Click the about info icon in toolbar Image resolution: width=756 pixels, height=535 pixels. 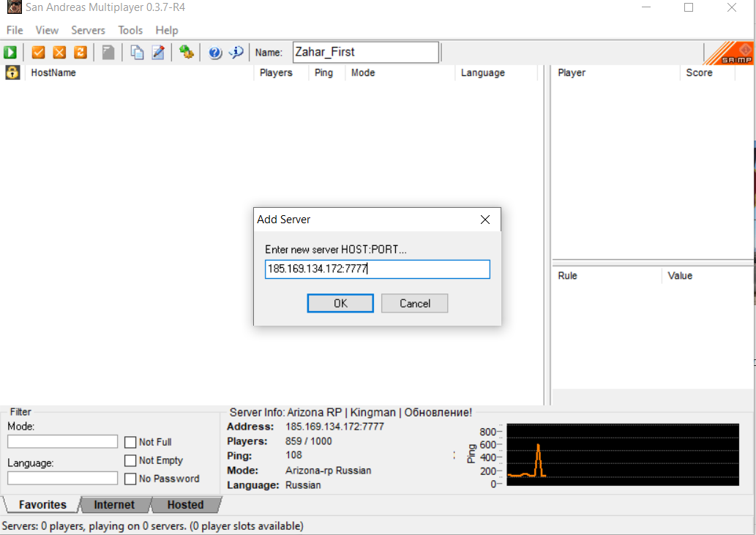[236, 52]
